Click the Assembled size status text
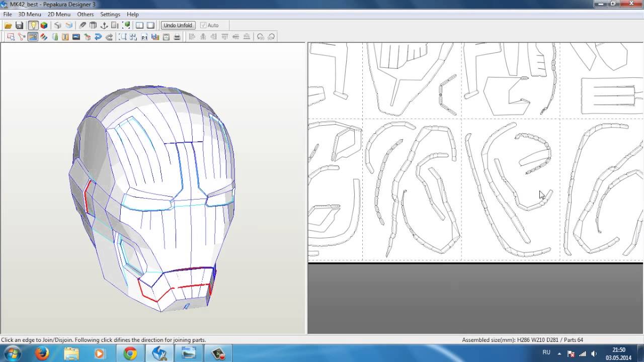The image size is (644, 362). point(522,340)
